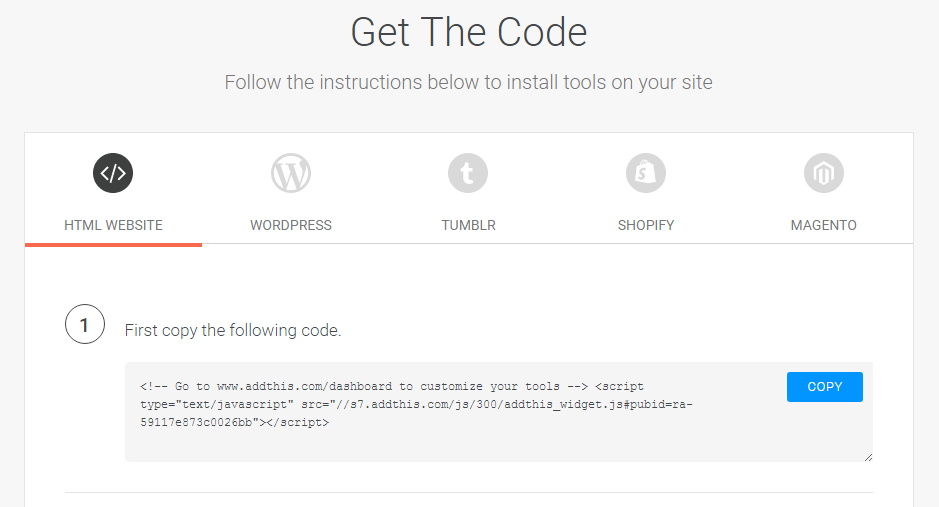Switch to the HTML WEBSITE tab label

click(113, 225)
